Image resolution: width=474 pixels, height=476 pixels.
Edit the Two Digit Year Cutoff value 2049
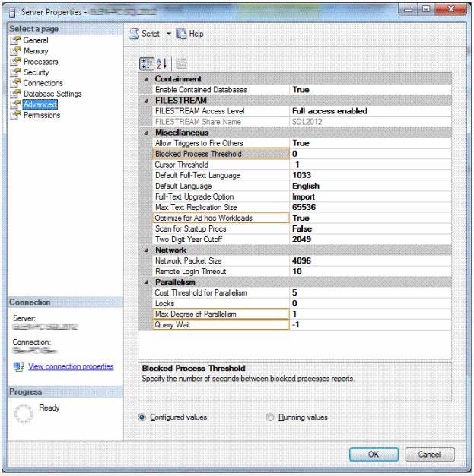click(x=371, y=239)
